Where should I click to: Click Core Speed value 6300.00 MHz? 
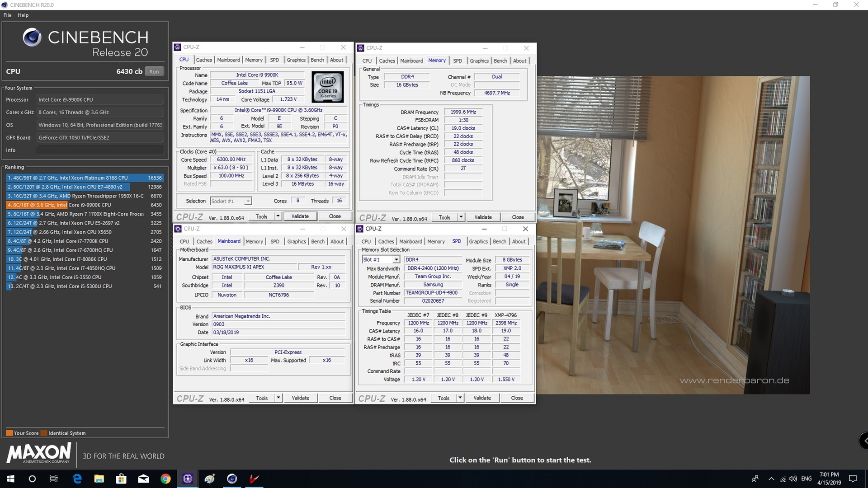pos(231,160)
